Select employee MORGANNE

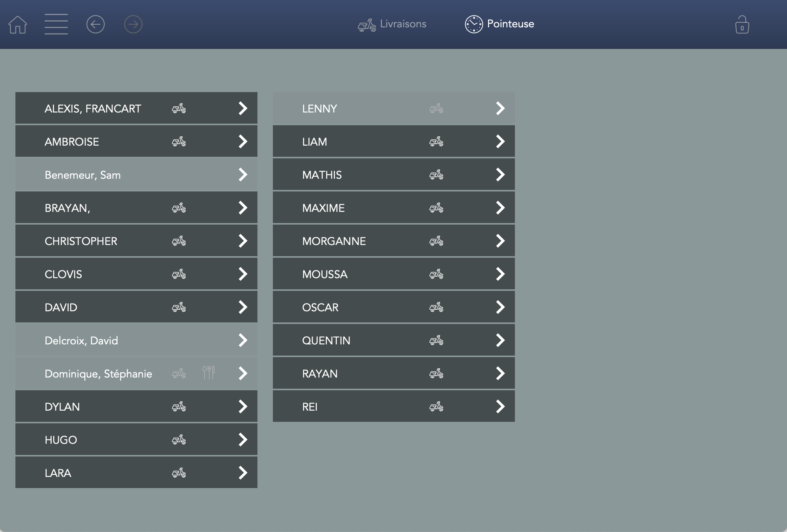pos(334,241)
